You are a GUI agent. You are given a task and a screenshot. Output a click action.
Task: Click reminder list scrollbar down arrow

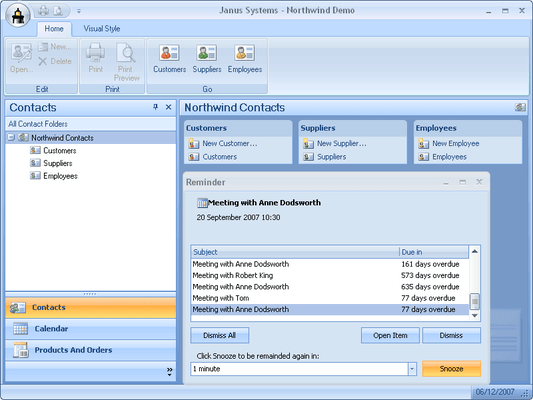tap(475, 315)
